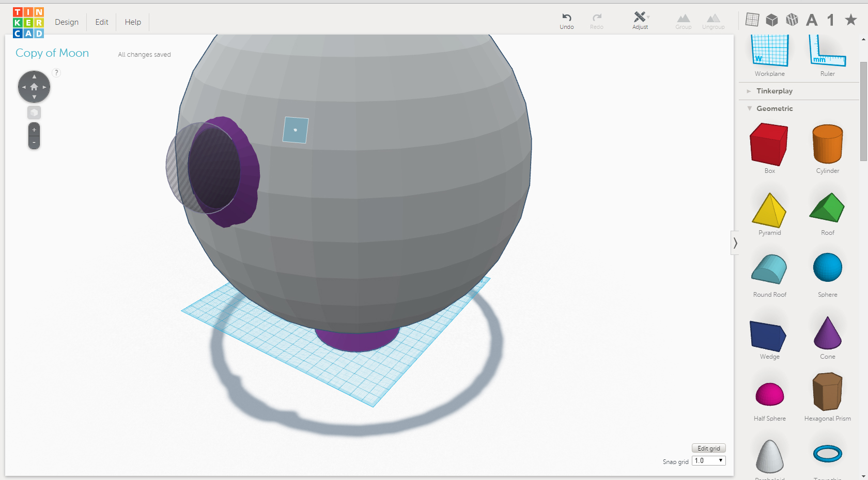This screenshot has height=480, width=868.
Task: Zoom out with minus button
Action: [x=34, y=142]
